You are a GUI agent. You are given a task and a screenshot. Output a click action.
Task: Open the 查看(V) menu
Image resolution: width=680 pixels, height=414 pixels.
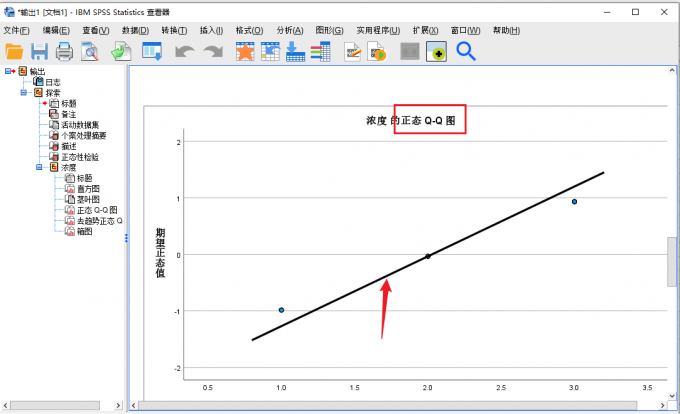[96, 30]
